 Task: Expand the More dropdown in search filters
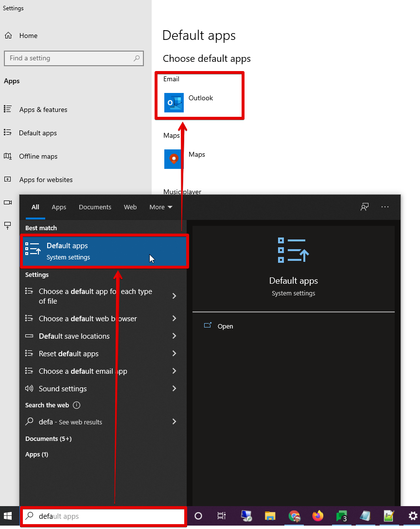click(161, 207)
